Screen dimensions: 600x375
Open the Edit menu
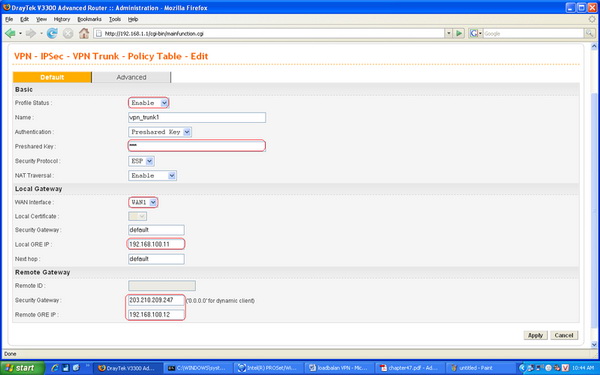coord(24,19)
